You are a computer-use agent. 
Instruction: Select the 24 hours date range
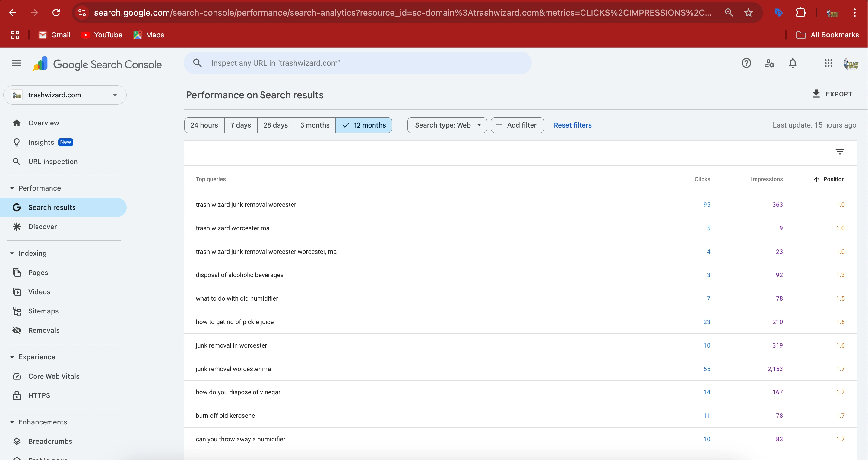(204, 125)
